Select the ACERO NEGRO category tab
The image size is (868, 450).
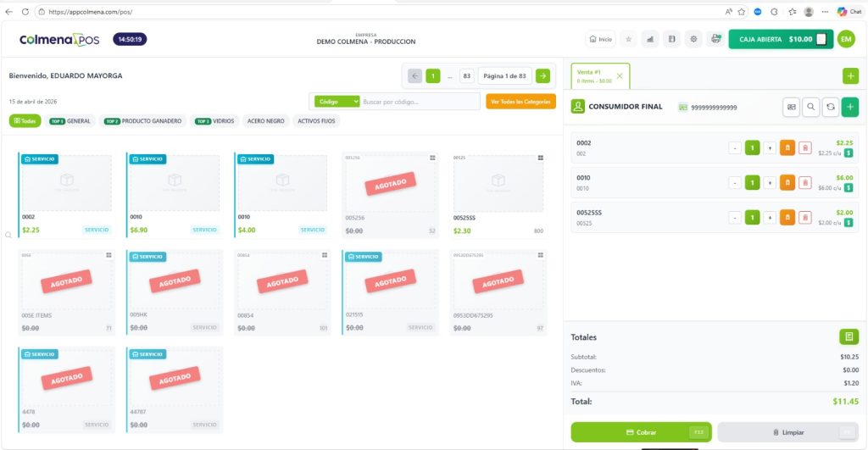[265, 121]
